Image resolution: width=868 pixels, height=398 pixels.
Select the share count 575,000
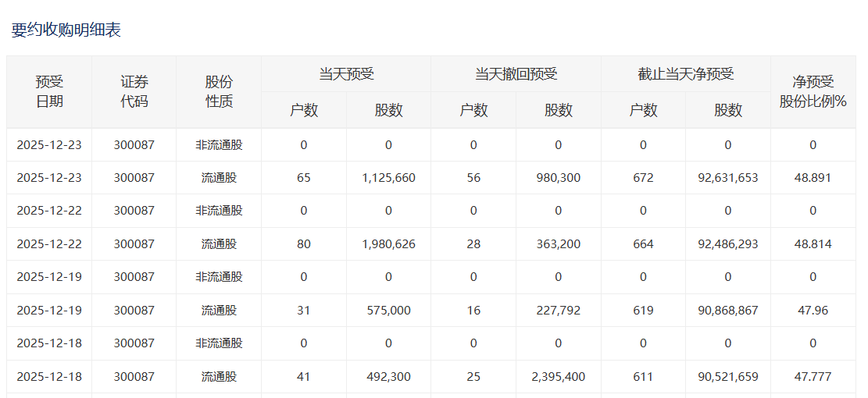tap(388, 311)
